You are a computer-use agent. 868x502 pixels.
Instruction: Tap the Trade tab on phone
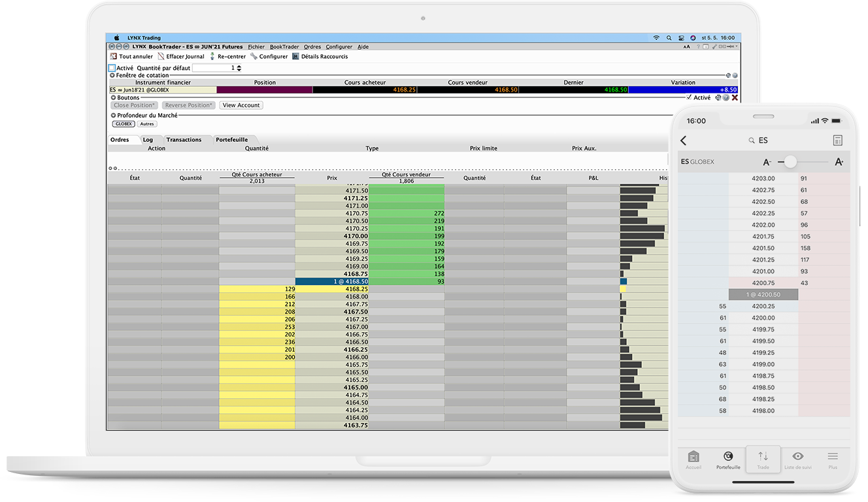[x=763, y=459]
